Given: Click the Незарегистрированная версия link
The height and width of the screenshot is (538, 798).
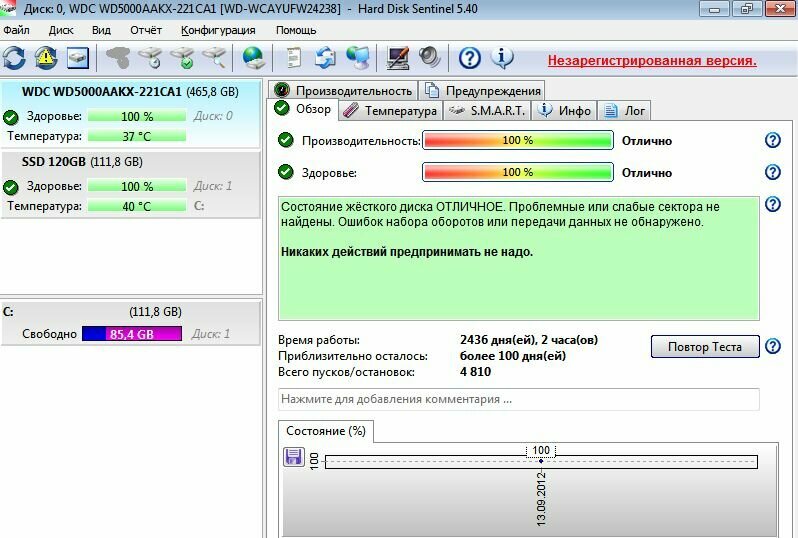Looking at the screenshot, I should pyautogui.click(x=652, y=61).
